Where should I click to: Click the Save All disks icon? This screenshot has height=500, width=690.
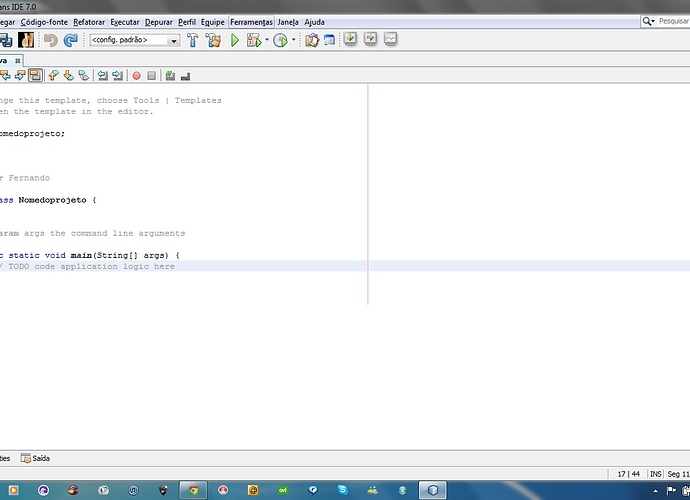coord(6,40)
